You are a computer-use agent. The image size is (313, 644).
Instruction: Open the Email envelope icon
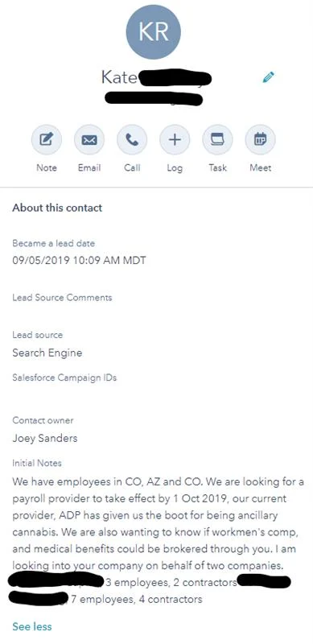click(89, 140)
